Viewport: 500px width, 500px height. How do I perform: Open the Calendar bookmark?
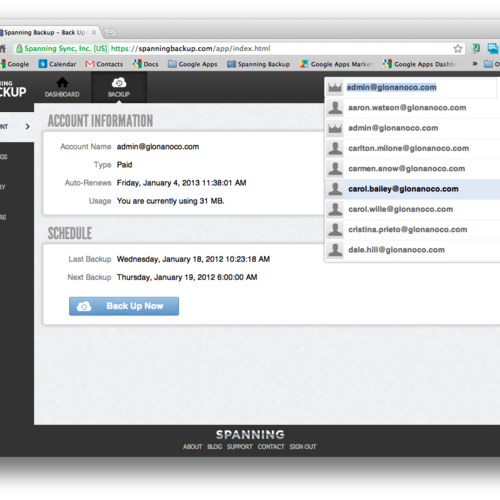[x=57, y=64]
